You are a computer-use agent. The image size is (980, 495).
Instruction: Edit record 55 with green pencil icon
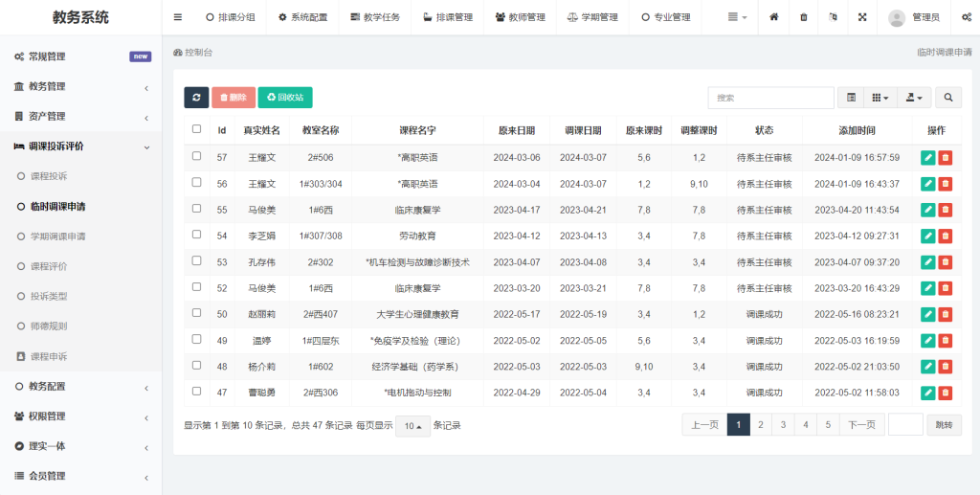click(928, 210)
